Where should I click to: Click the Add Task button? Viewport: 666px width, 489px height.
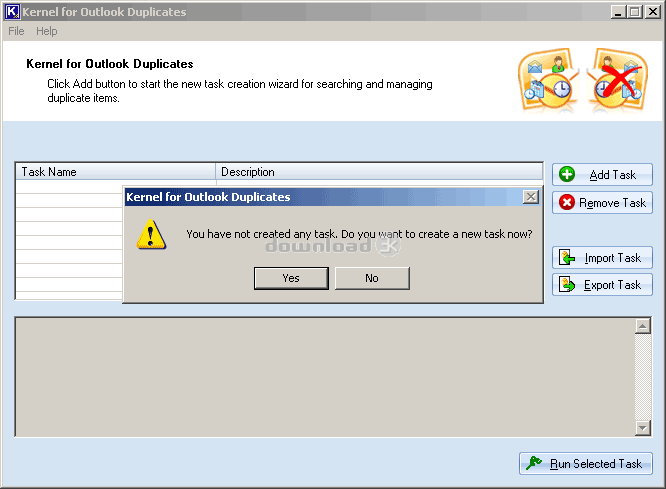coord(602,175)
